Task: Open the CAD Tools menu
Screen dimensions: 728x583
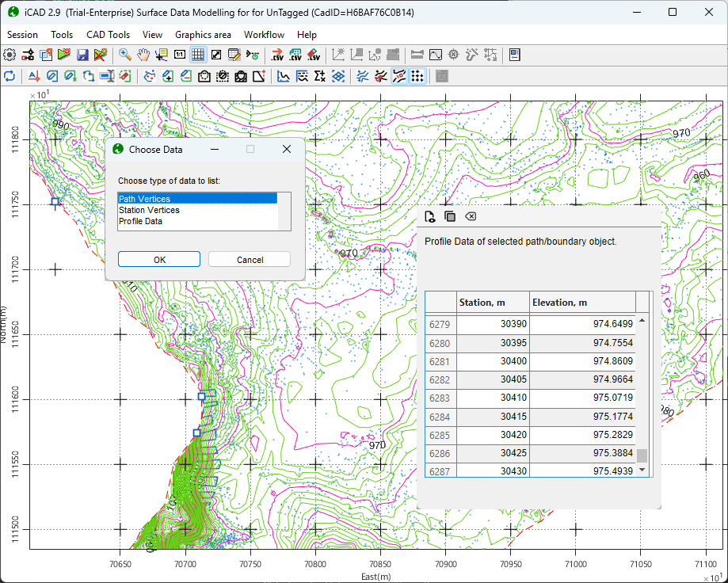Action: 108,35
